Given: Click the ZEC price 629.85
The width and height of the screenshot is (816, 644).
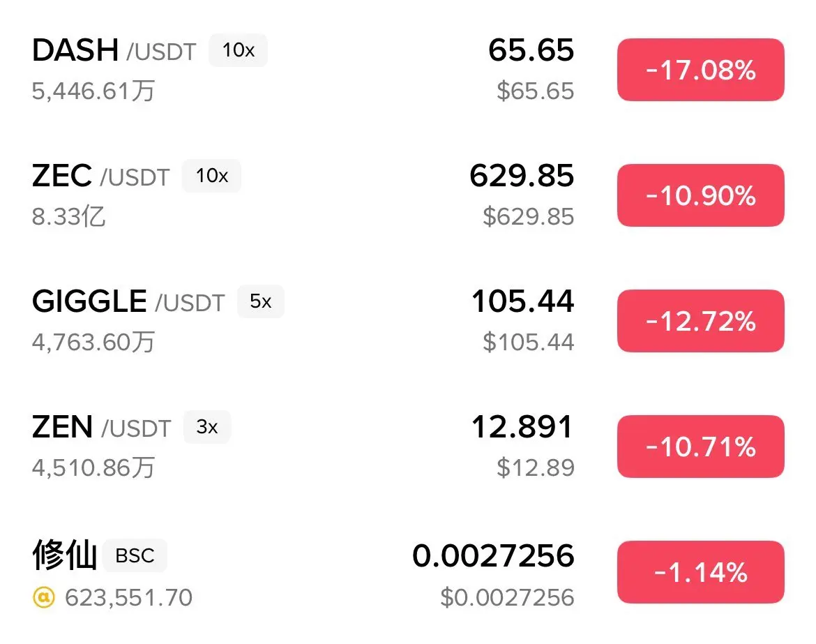Looking at the screenshot, I should [x=522, y=176].
